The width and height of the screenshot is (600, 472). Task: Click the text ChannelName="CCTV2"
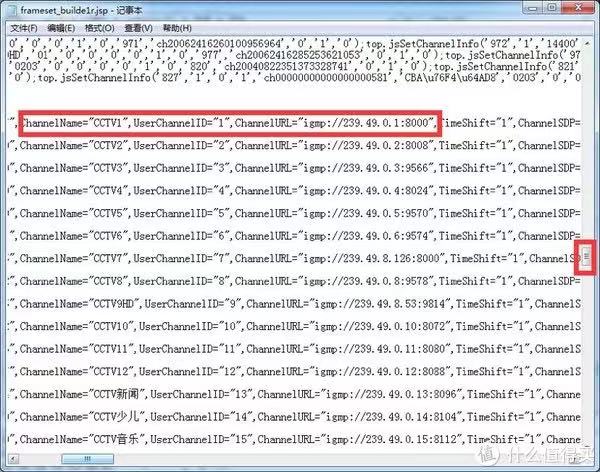coord(74,145)
